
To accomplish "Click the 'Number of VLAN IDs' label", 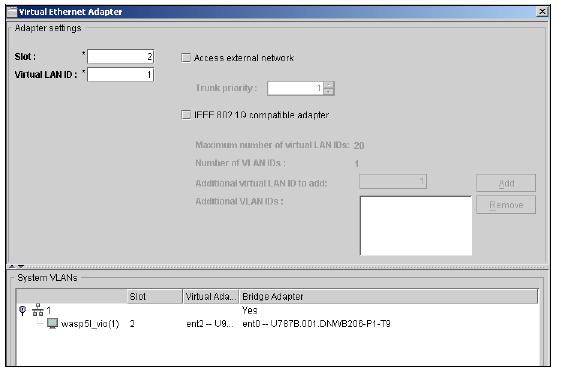I will click(x=241, y=163).
